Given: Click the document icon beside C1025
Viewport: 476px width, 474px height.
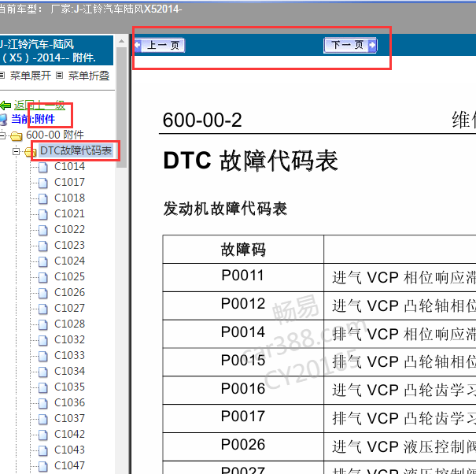Looking at the screenshot, I should tap(42, 278).
